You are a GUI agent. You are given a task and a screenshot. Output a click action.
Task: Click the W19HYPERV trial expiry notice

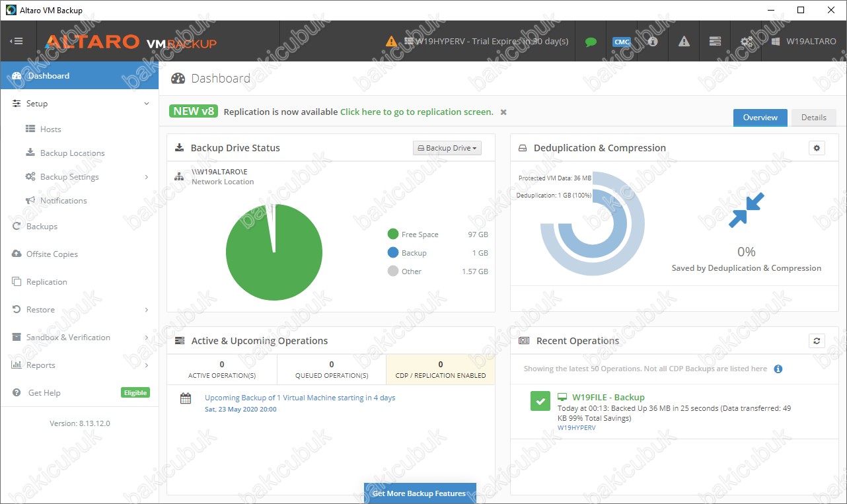492,41
